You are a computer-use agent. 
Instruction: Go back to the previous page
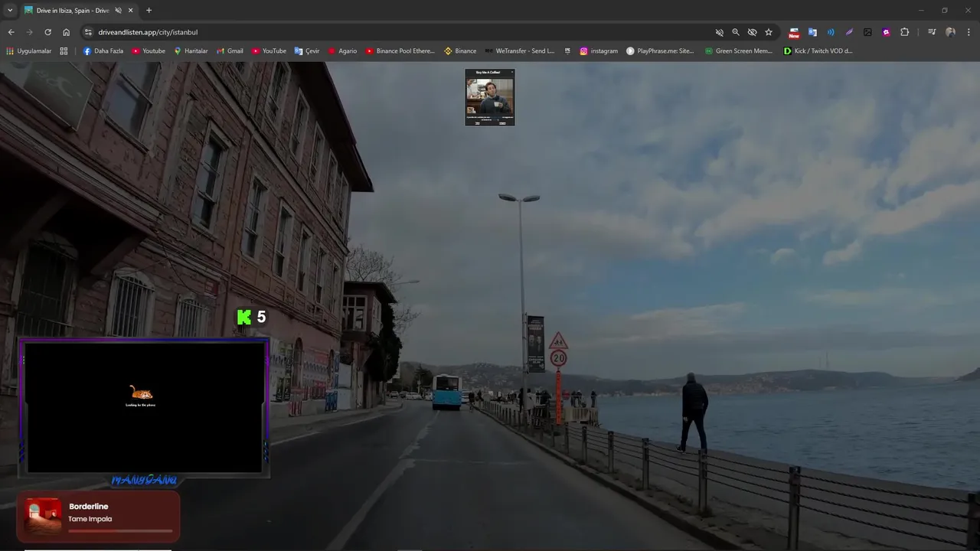click(x=11, y=32)
